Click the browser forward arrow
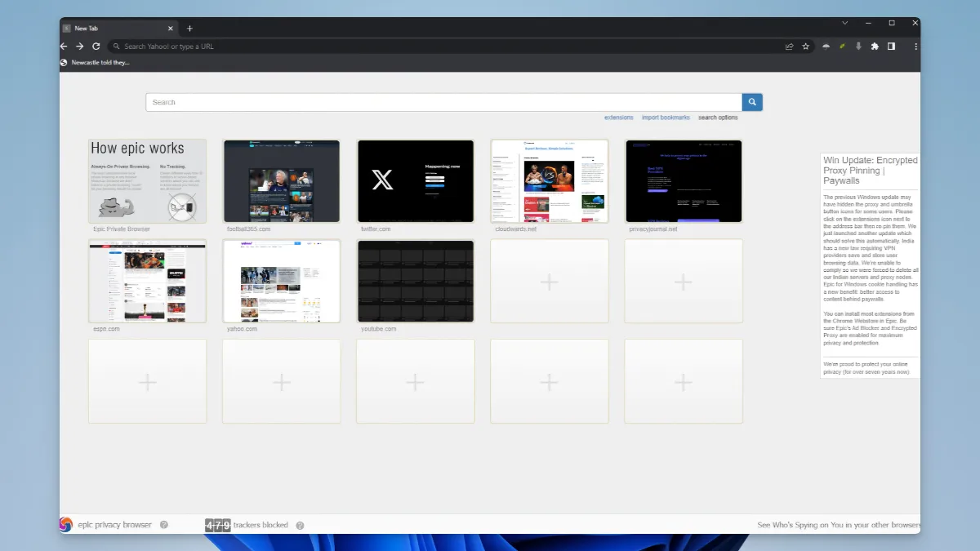Viewport: 980px width, 551px height. pos(80,47)
